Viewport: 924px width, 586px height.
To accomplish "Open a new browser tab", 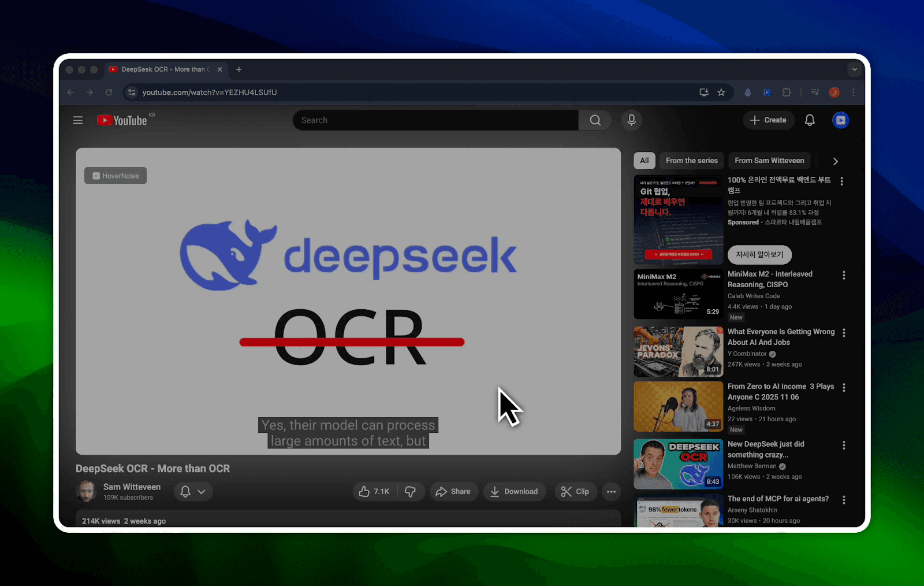I will pos(239,69).
